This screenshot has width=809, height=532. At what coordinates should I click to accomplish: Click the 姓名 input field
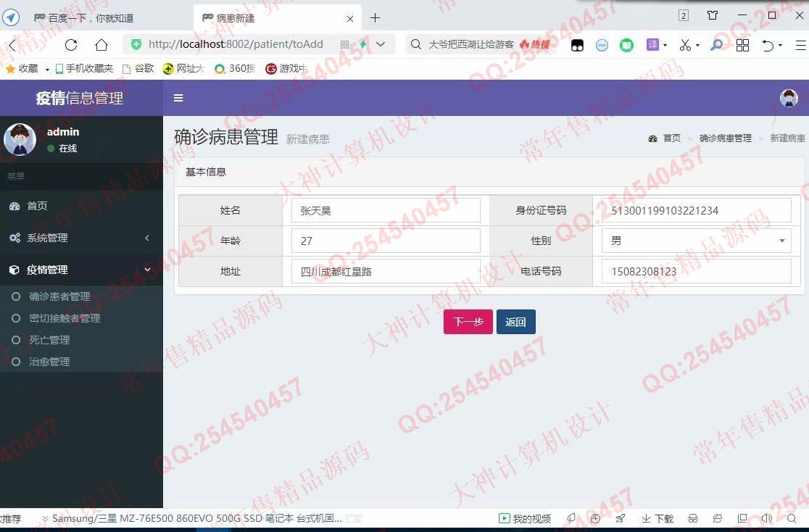386,210
